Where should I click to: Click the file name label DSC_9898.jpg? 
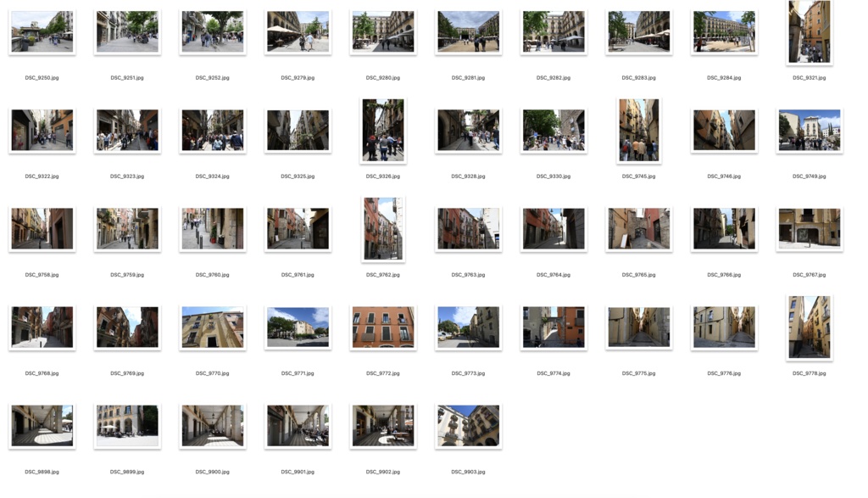pyautogui.click(x=42, y=473)
